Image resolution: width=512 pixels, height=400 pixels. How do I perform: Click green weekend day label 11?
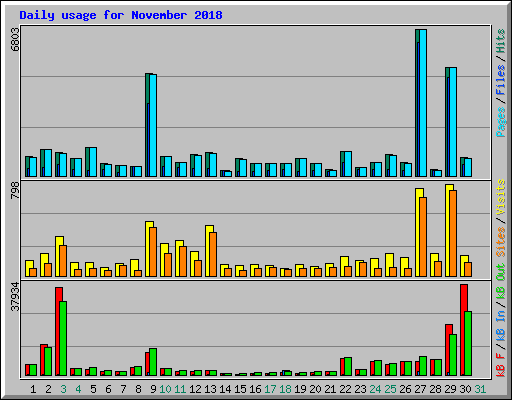[x=180, y=389]
